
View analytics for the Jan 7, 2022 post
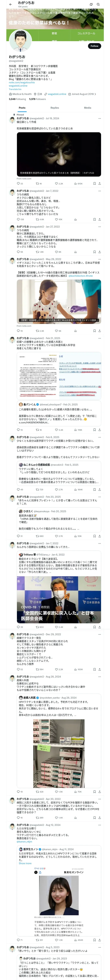[75, 219]
